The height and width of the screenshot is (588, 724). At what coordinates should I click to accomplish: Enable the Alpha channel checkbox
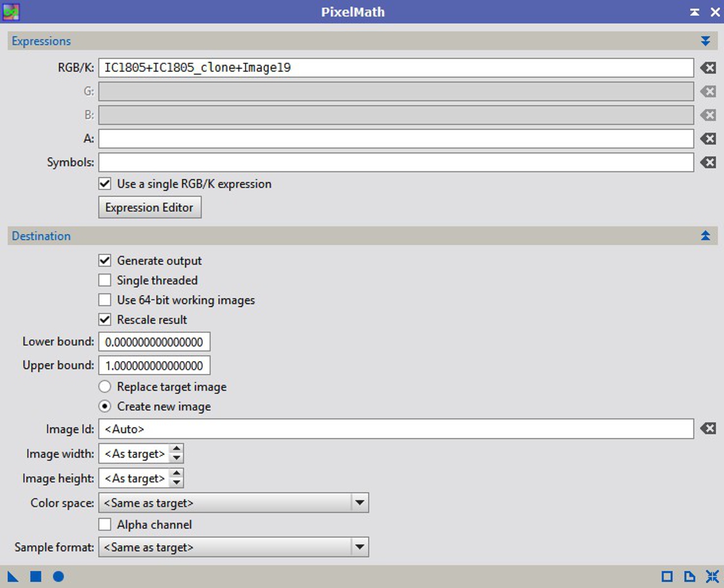(x=105, y=525)
